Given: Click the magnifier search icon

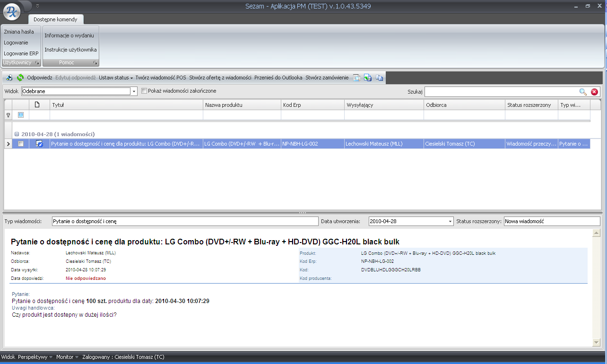Looking at the screenshot, I should pos(583,92).
